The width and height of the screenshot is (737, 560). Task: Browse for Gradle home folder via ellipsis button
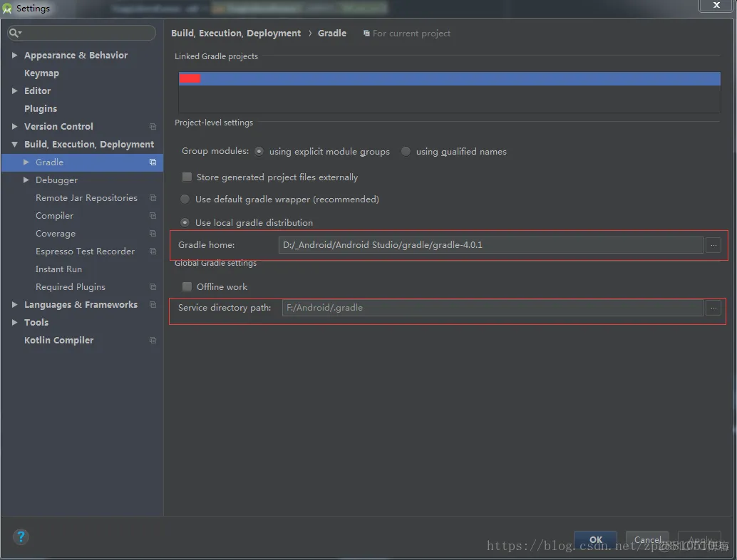(713, 245)
